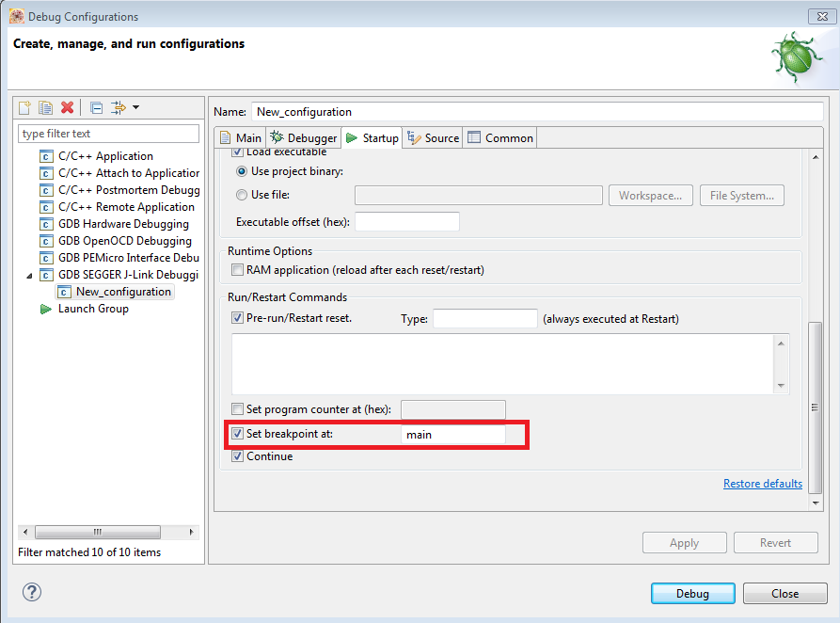Screen dimensions: 840x623
Task: Click the Restore defaults link
Action: (x=762, y=484)
